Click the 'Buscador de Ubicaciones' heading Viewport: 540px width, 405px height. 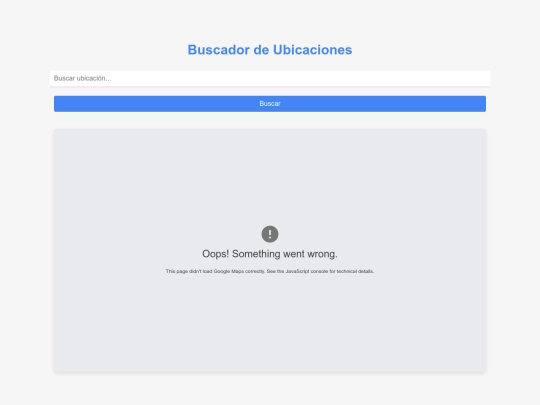[x=270, y=50]
